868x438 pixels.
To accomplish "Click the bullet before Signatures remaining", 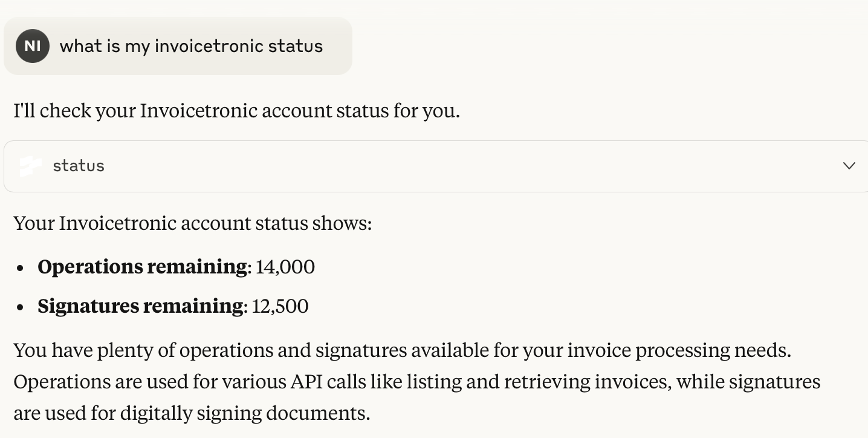I will [x=21, y=307].
